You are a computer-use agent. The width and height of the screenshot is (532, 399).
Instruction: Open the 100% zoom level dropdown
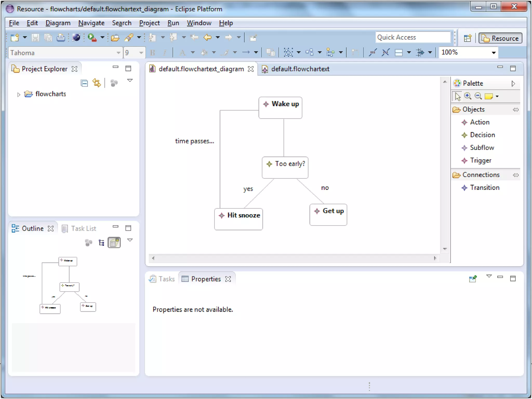point(494,53)
